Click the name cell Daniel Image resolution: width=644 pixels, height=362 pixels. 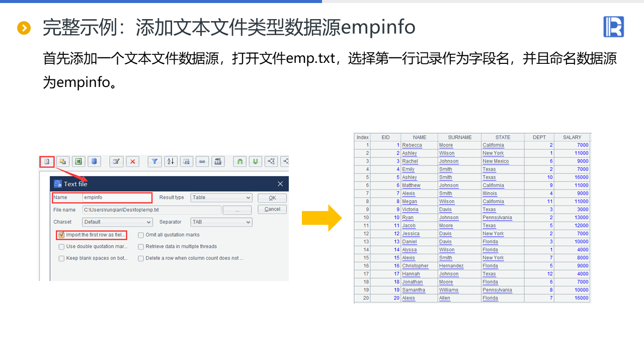tap(420, 242)
